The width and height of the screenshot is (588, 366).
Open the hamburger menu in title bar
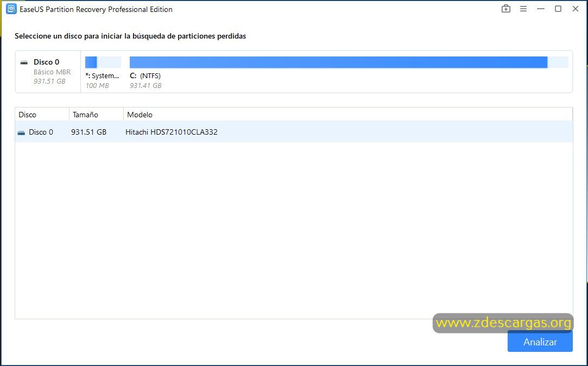(523, 9)
